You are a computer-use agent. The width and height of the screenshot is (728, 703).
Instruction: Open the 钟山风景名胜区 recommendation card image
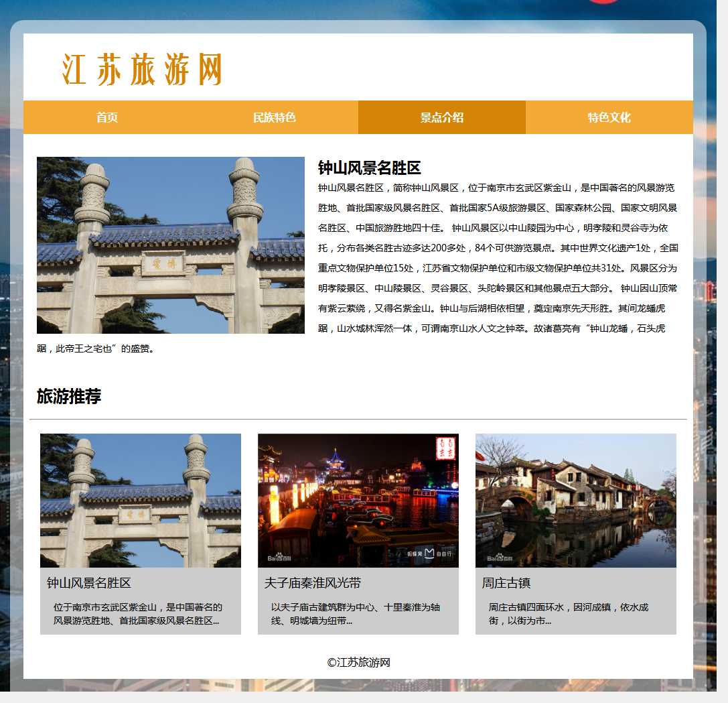coord(141,500)
